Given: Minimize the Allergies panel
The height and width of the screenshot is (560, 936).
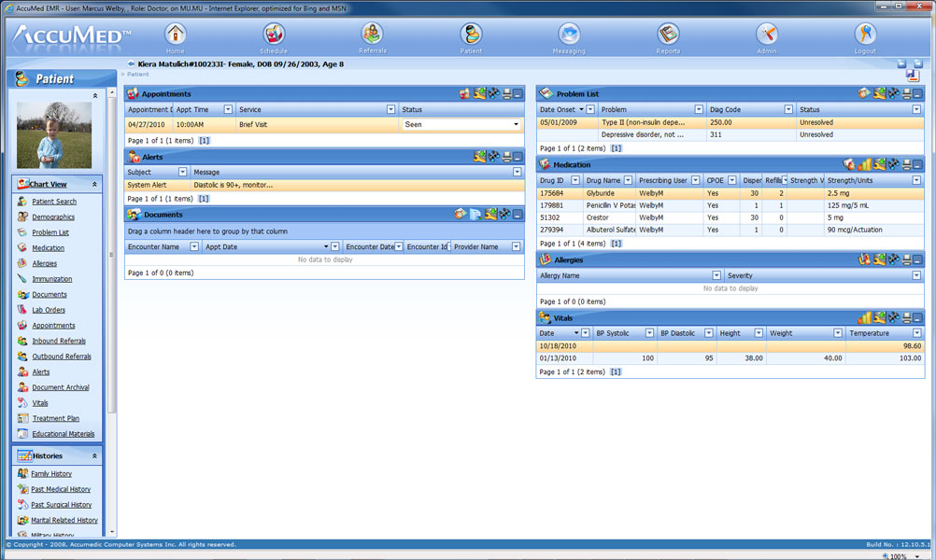Looking at the screenshot, I should click(x=917, y=261).
